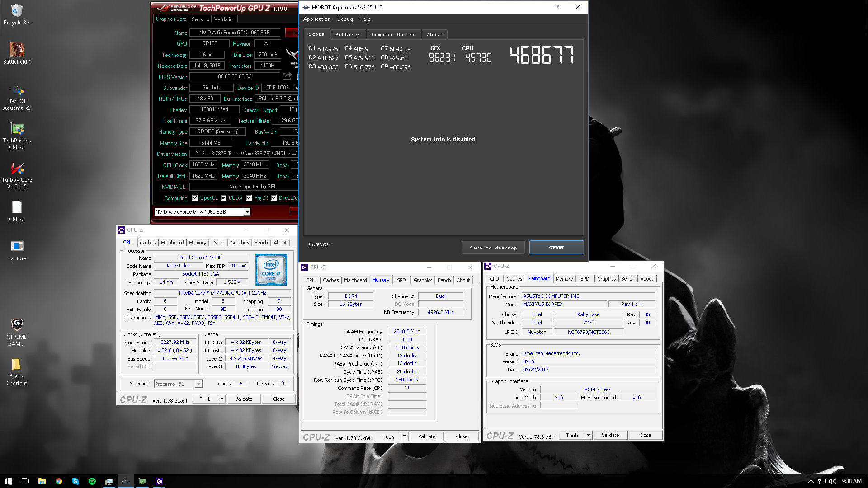Switch to the performance monitor taskbar app
Screen dimensions: 868x488
[109, 481]
